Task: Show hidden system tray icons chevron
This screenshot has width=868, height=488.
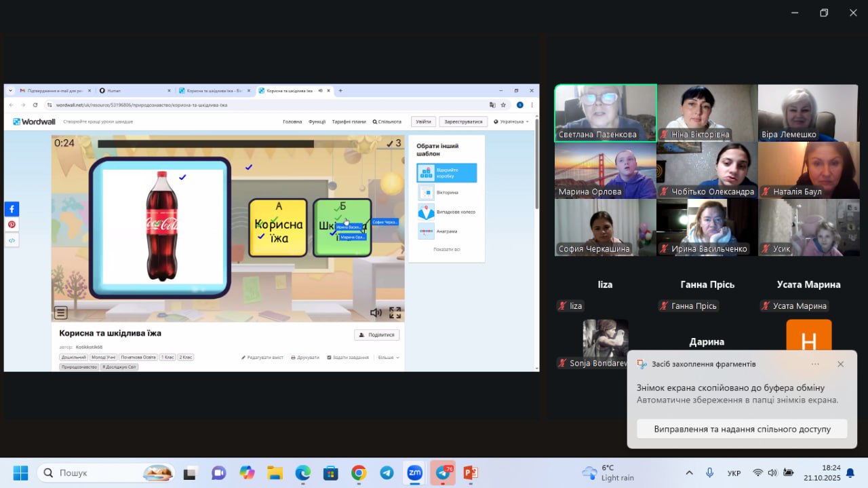Action: click(689, 472)
